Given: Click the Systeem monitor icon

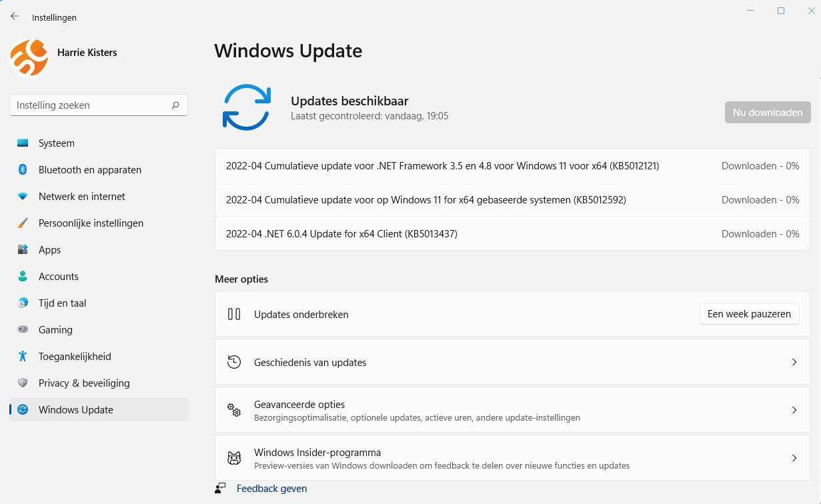Looking at the screenshot, I should (x=23, y=143).
